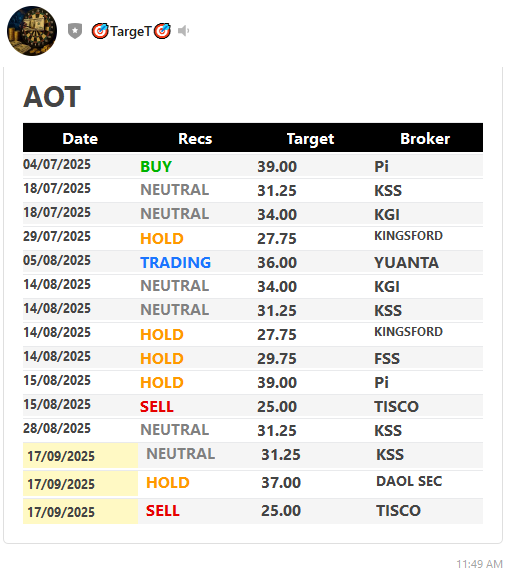
Task: Select the blue TRADING recommendation
Action: pos(176,262)
